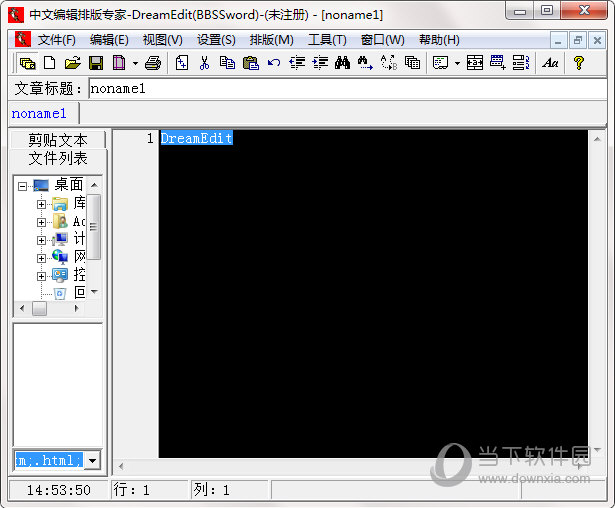
Task: Click the blue grid with plus icon
Action: coord(498,63)
